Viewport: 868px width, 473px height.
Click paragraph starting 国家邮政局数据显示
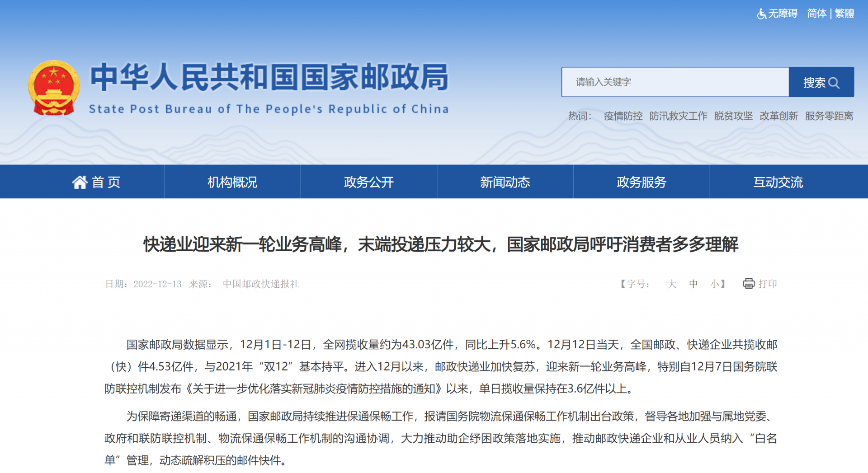[x=441, y=367]
